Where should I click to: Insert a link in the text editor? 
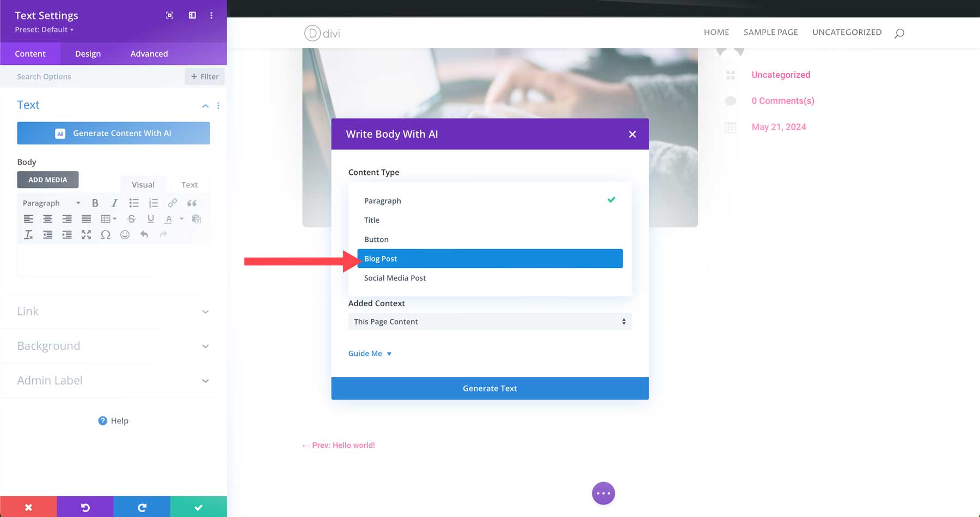point(173,203)
